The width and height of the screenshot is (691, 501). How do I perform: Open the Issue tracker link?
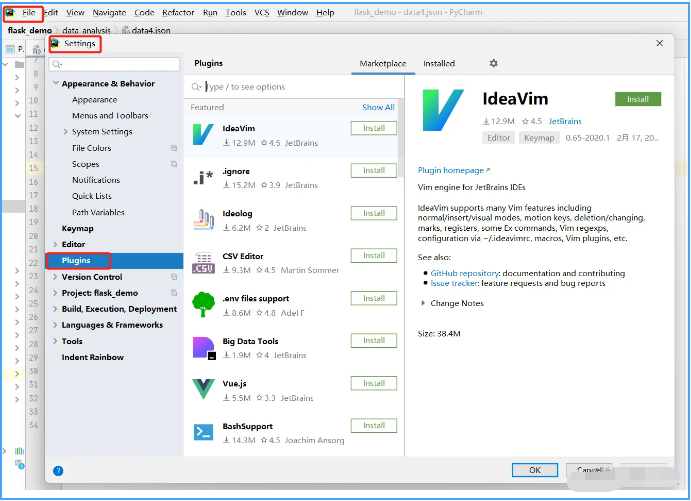(x=454, y=283)
